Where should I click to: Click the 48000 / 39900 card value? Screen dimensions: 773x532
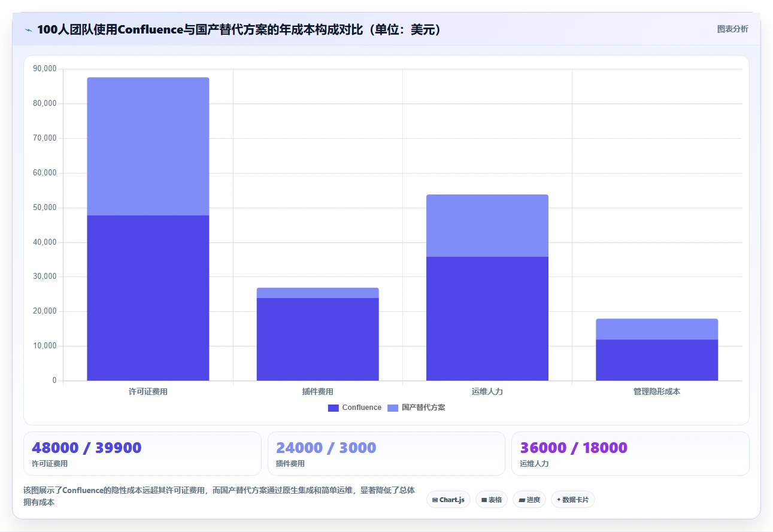pyautogui.click(x=87, y=448)
